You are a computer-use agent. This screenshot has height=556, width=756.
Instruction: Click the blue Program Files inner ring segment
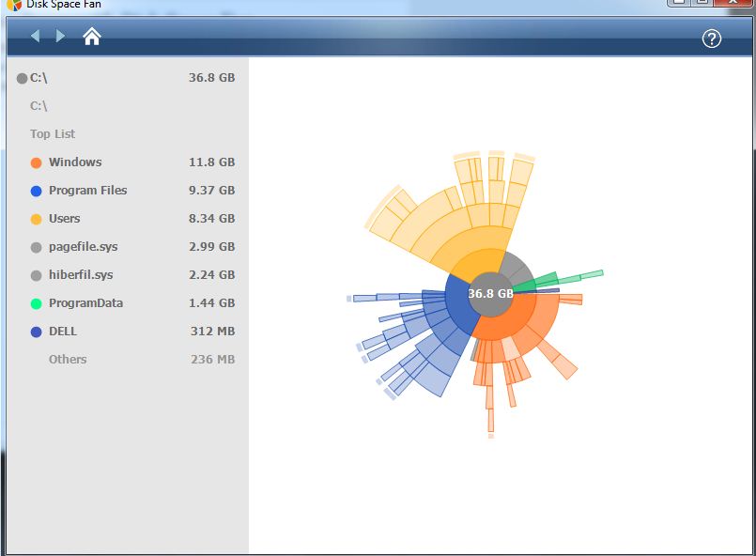point(459,303)
